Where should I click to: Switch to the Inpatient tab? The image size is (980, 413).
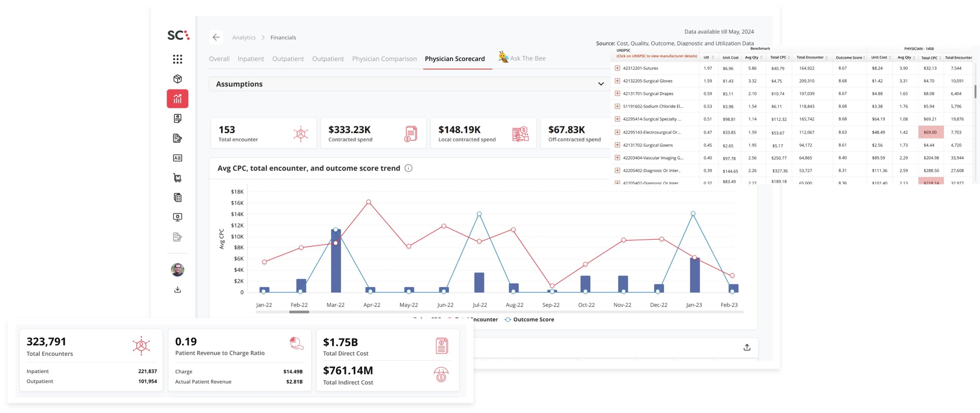click(251, 59)
